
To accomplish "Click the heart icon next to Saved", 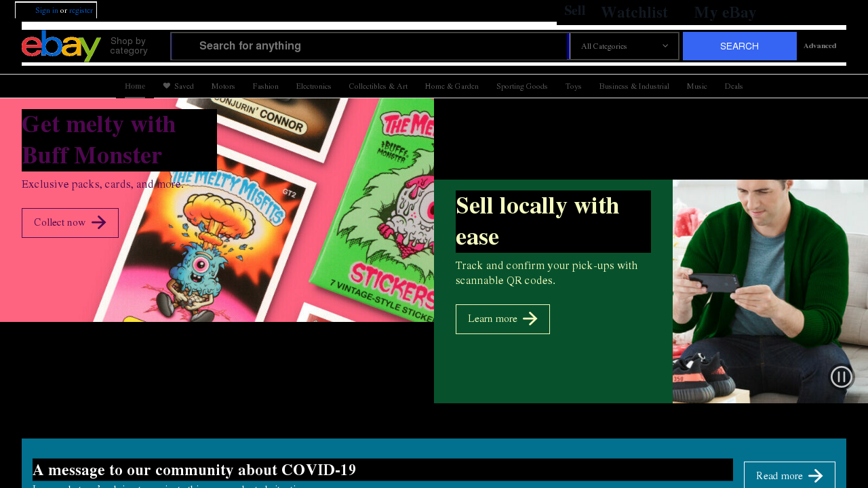I will pyautogui.click(x=167, y=86).
